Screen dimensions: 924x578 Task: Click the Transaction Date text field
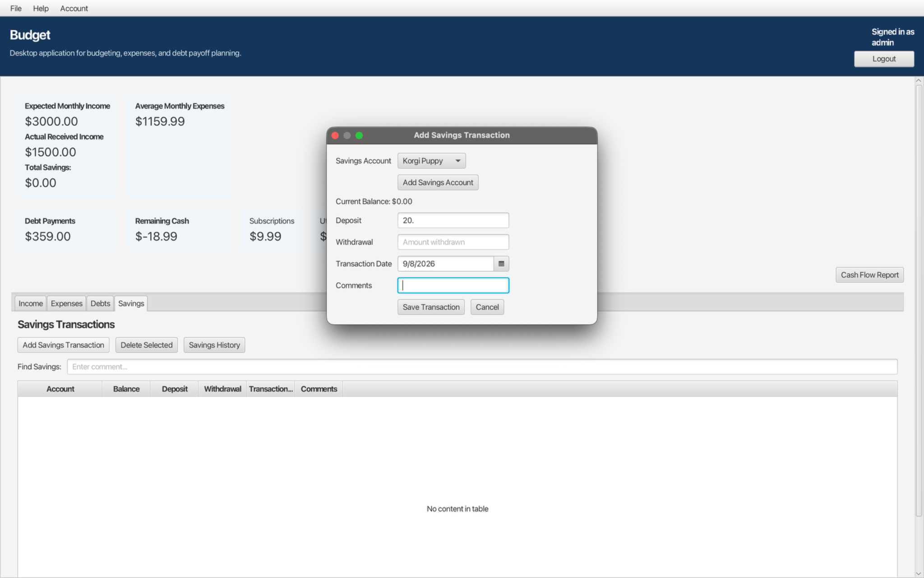(x=445, y=264)
